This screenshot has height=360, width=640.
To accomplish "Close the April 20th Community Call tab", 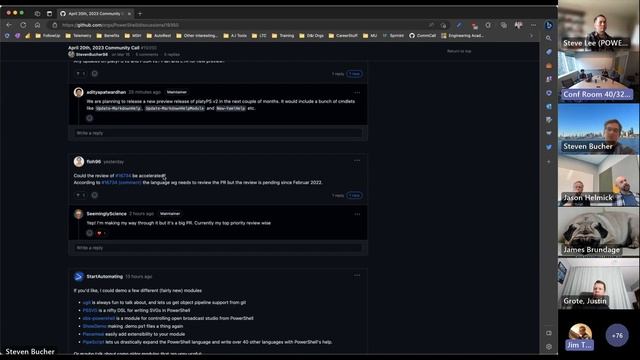I will (x=129, y=13).
